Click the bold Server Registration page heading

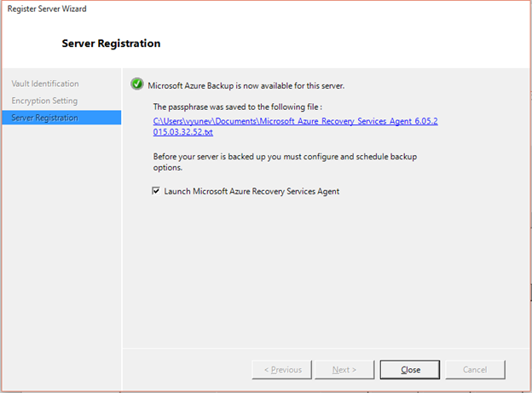pyautogui.click(x=111, y=43)
